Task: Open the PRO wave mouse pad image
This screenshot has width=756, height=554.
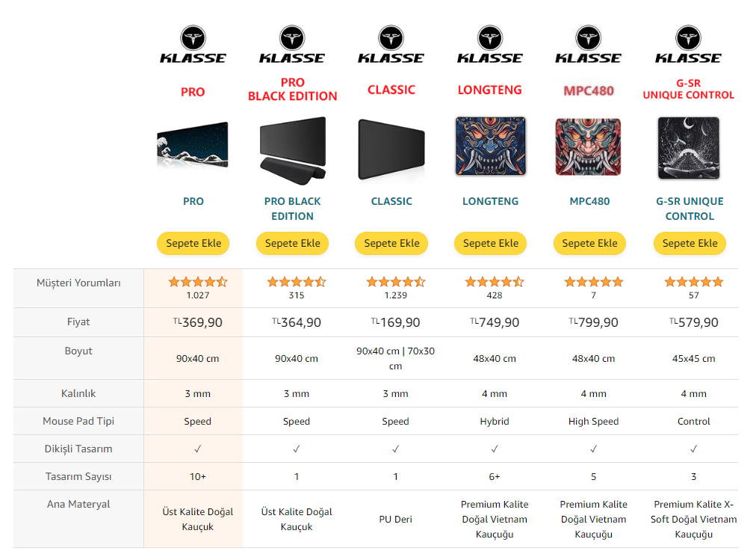Action: (193, 147)
